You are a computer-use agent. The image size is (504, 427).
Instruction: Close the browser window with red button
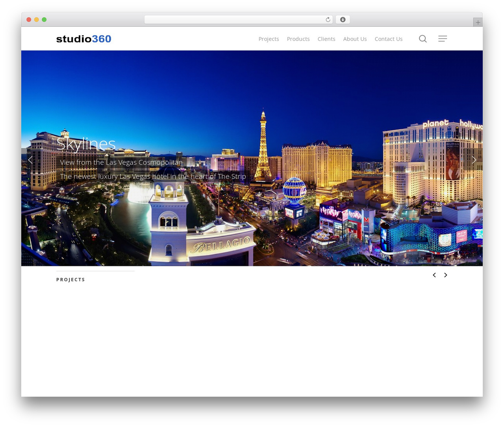pyautogui.click(x=29, y=20)
